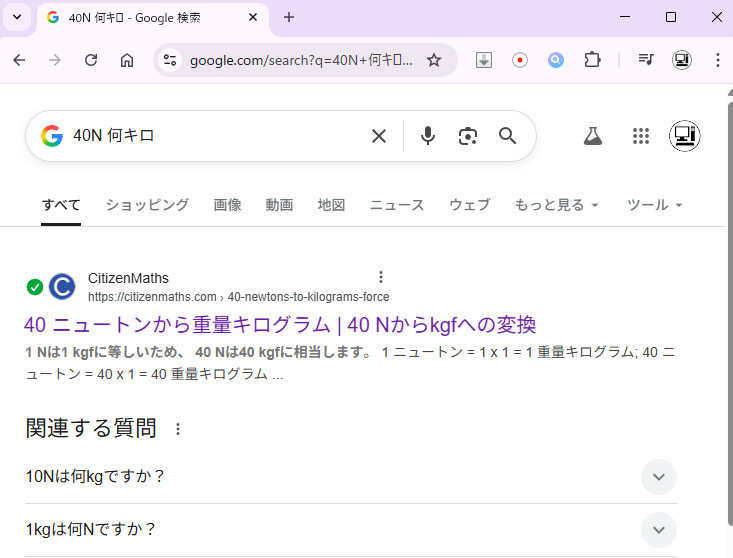Image resolution: width=733 pixels, height=558 pixels.
Task: Click chevron for '10Nは何kgですか？'
Action: (x=658, y=477)
